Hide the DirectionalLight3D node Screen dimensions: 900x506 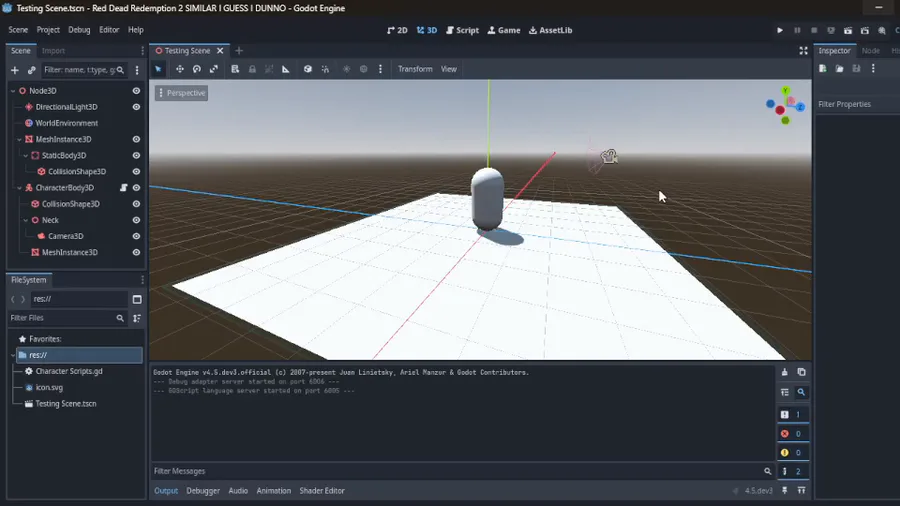[x=136, y=107]
